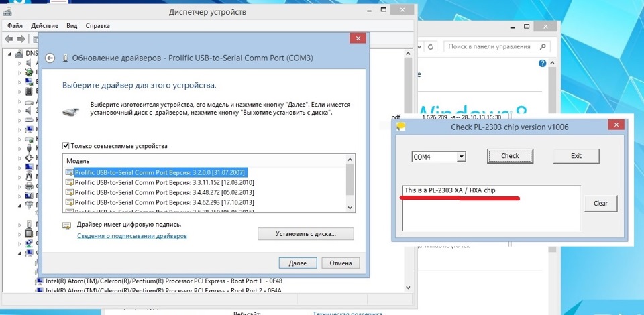Click the green globe device category icon
Image resolution: width=644 pixels, height=315 pixels.
[29, 72]
